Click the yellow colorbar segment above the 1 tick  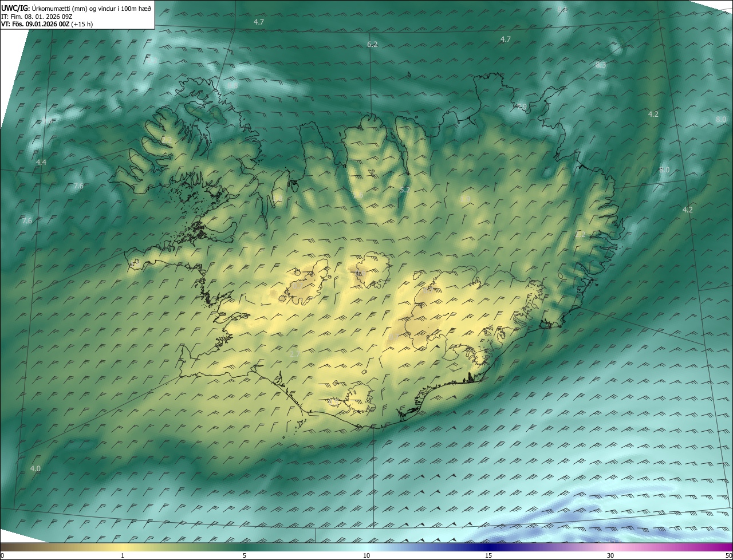point(123,547)
